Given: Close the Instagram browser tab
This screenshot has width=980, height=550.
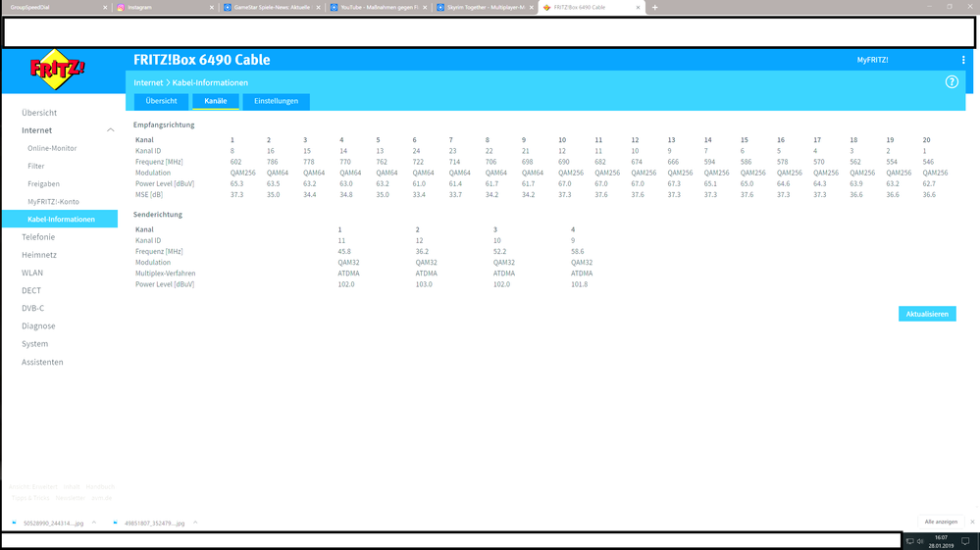Looking at the screenshot, I should pos(211,8).
